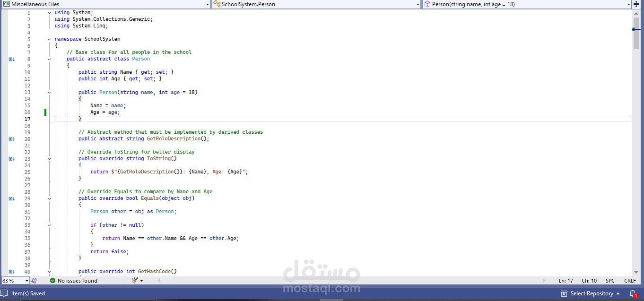Open the notifications bell icon
Viewport: 644px width, 301px height.
click(633, 293)
